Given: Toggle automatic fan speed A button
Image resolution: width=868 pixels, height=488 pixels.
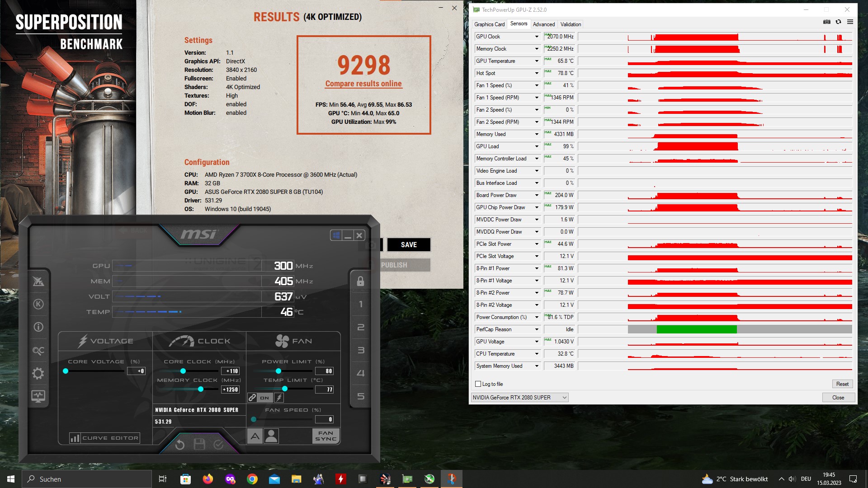Looking at the screenshot, I should click(x=255, y=436).
